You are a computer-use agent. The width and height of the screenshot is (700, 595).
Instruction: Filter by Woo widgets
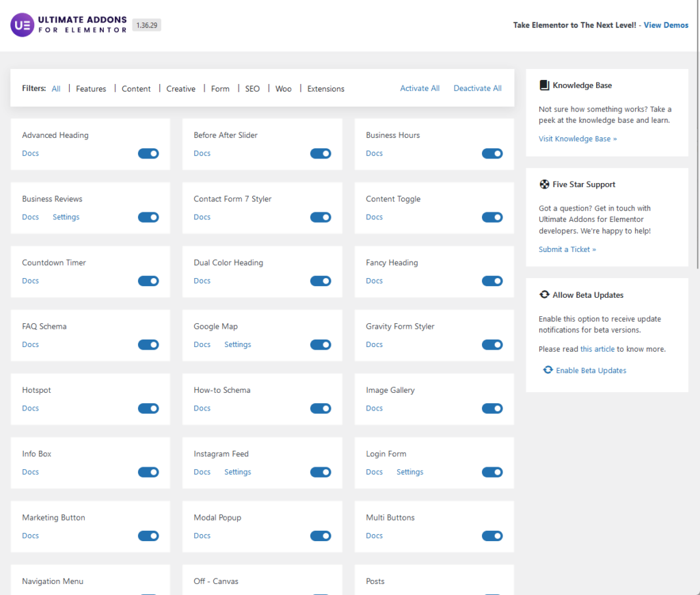(x=284, y=89)
